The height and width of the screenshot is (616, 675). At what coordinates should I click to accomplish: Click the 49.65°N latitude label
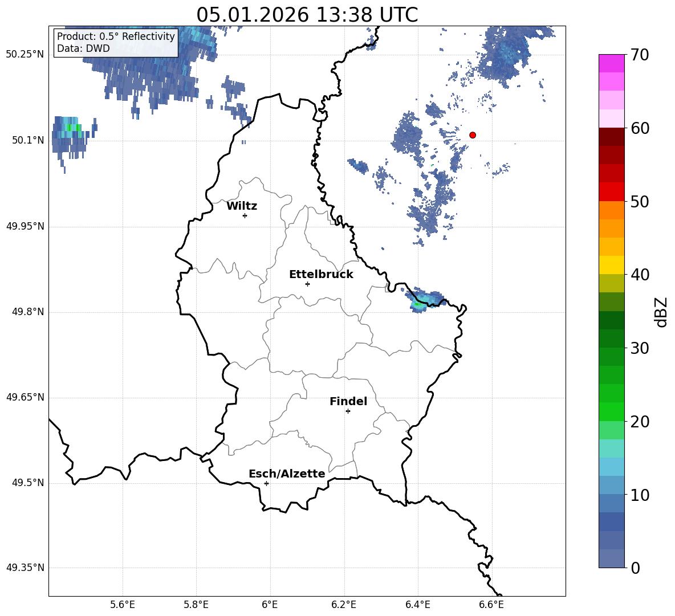coord(25,397)
